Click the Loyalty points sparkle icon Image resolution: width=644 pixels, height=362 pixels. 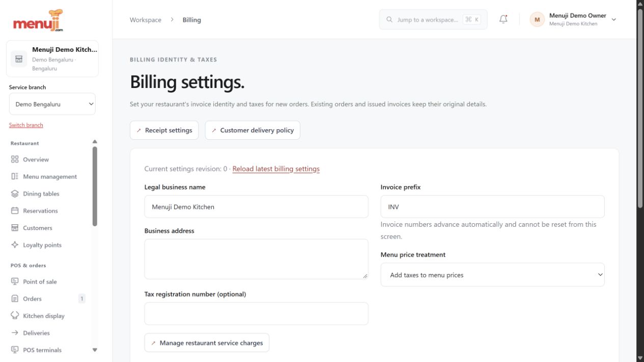(15, 245)
